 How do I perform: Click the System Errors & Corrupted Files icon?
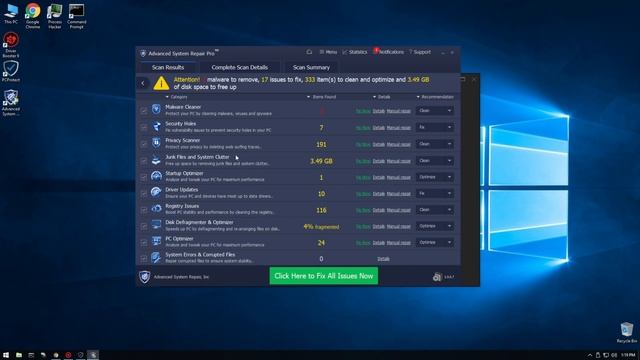coord(156,257)
